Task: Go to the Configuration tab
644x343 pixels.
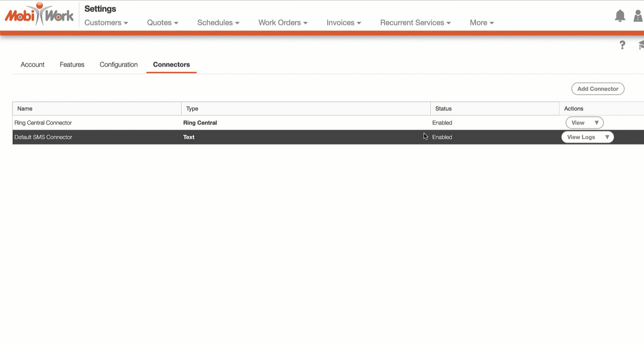Action: point(119,65)
